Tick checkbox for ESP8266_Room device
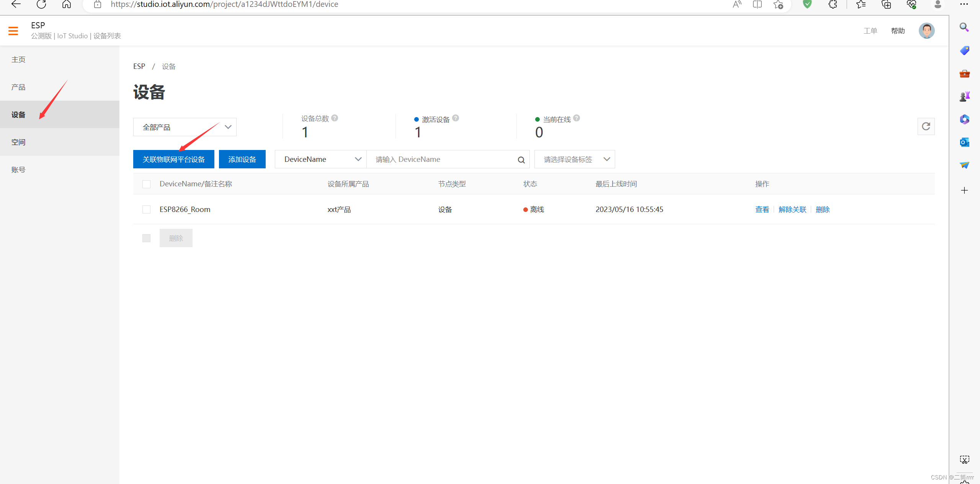Viewport: 980px width, 484px height. point(146,210)
